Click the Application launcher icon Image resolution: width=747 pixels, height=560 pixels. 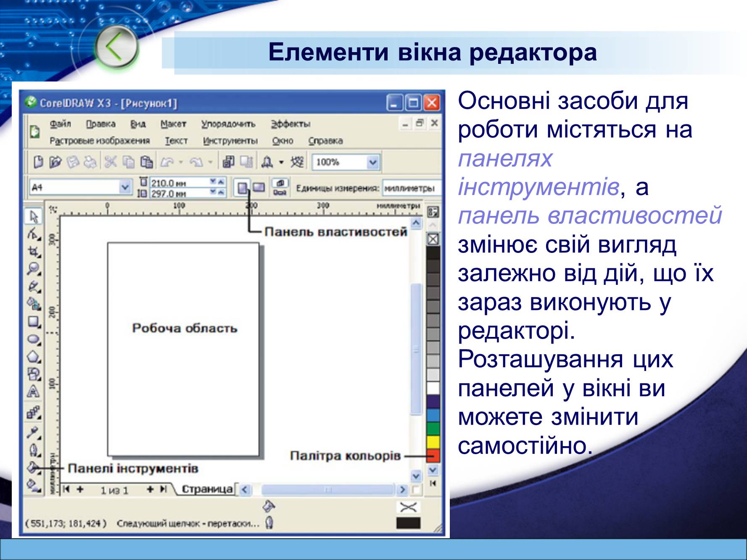(267, 162)
